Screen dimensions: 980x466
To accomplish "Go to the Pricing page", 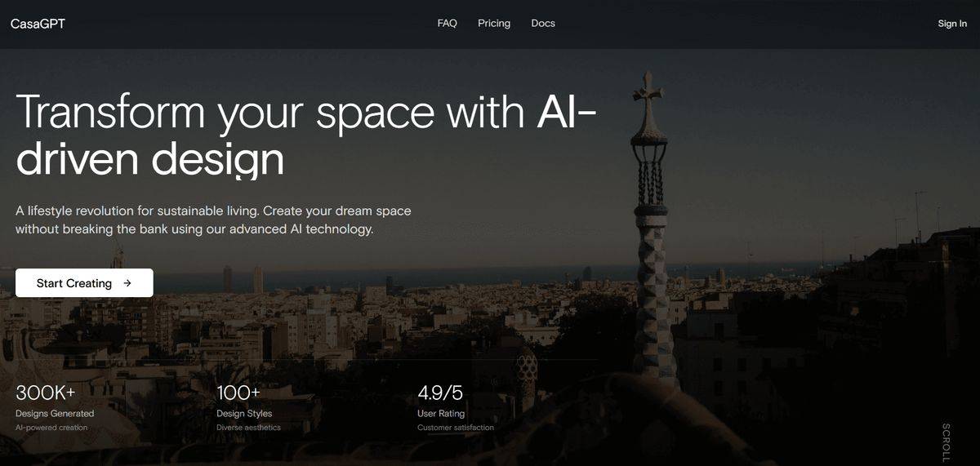I will (494, 24).
